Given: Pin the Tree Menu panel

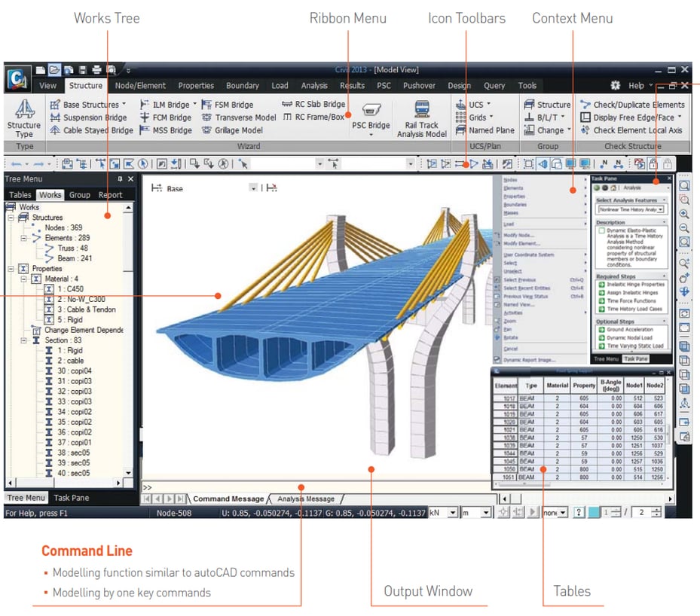Looking at the screenshot, I should pyautogui.click(x=120, y=179).
